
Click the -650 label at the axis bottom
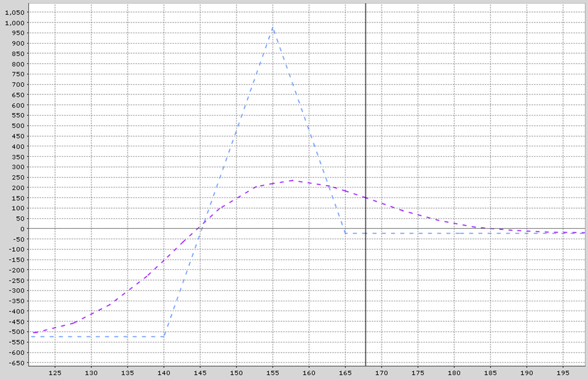pyautogui.click(x=17, y=363)
